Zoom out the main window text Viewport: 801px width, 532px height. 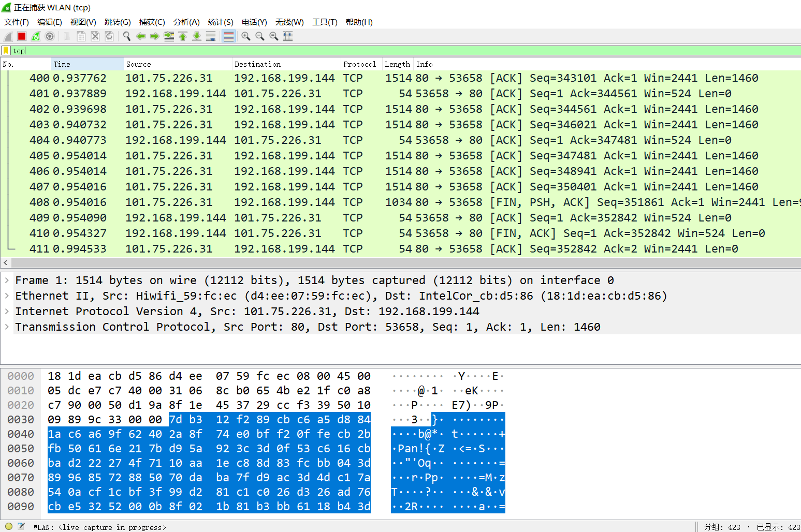pos(260,36)
